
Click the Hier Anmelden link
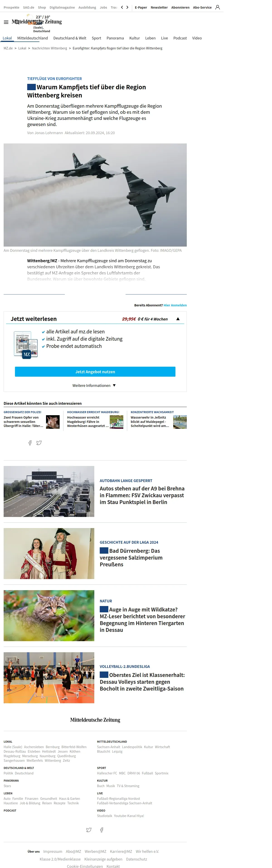(175, 305)
